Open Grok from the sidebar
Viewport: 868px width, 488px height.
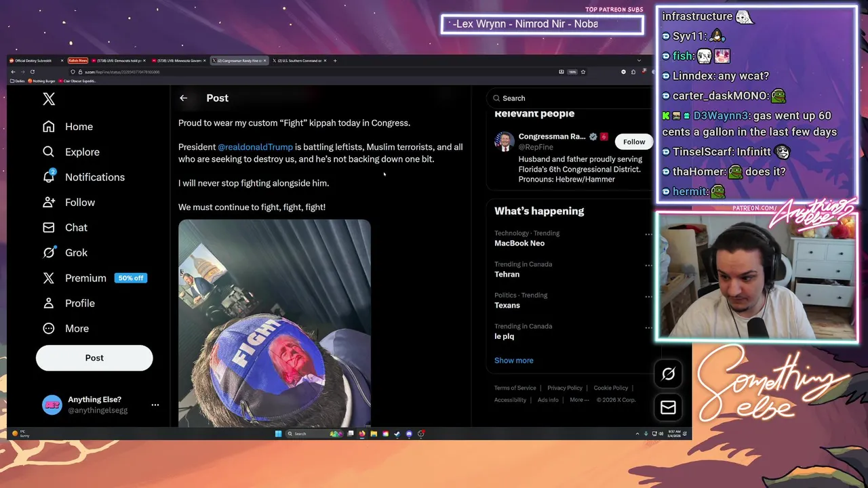64,252
